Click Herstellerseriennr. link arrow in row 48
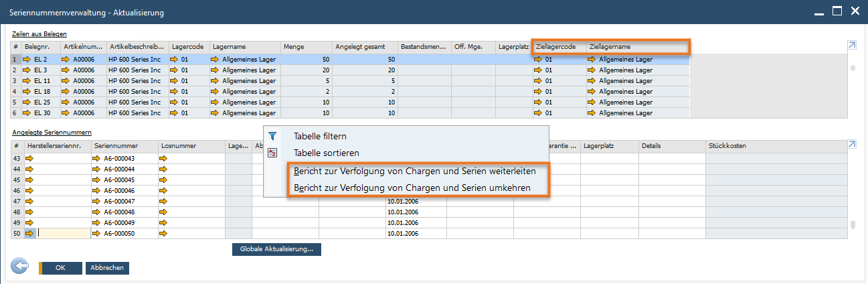 coord(29,212)
